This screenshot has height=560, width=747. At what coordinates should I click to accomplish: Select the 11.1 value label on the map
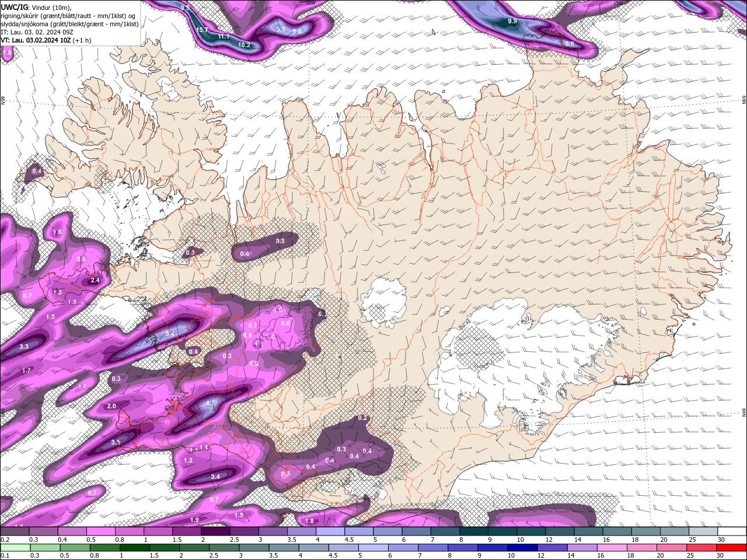click(223, 37)
